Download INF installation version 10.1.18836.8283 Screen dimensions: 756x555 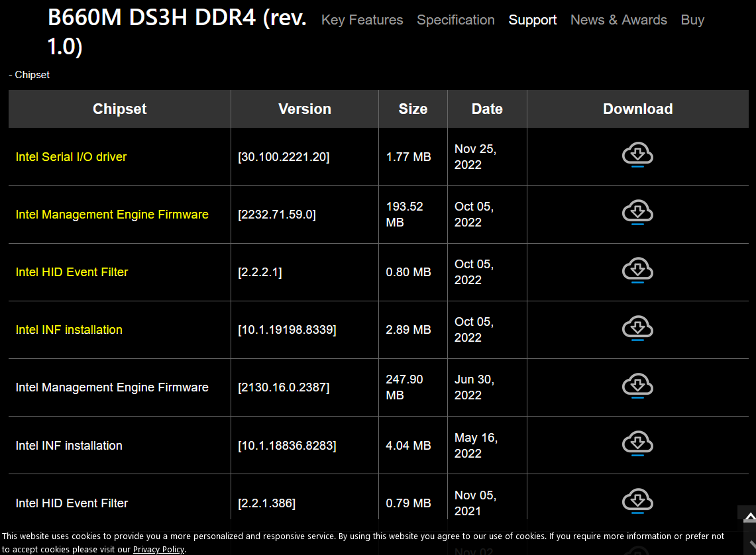coord(637,444)
